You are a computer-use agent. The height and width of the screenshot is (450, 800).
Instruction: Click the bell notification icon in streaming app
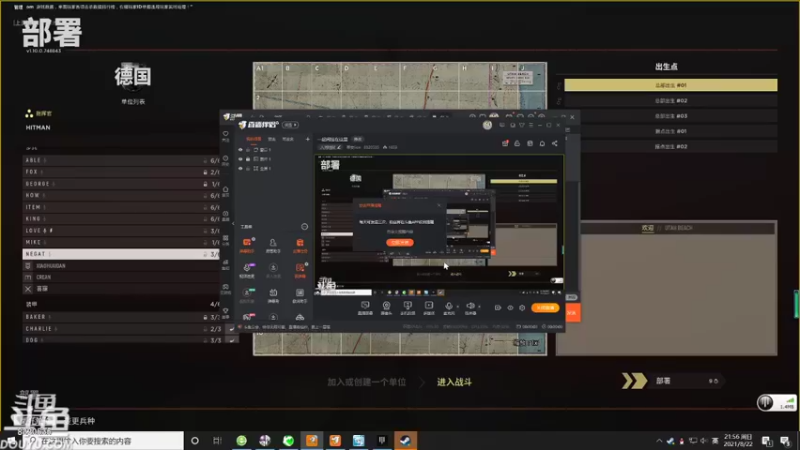[542, 143]
